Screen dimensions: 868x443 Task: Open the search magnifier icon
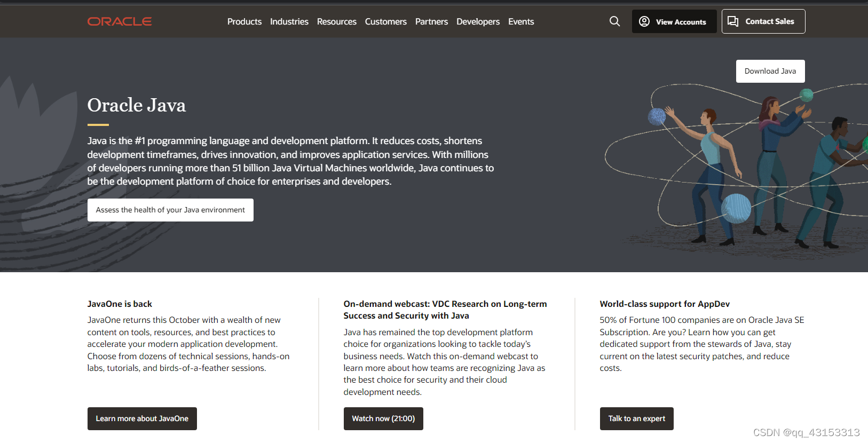[614, 21]
